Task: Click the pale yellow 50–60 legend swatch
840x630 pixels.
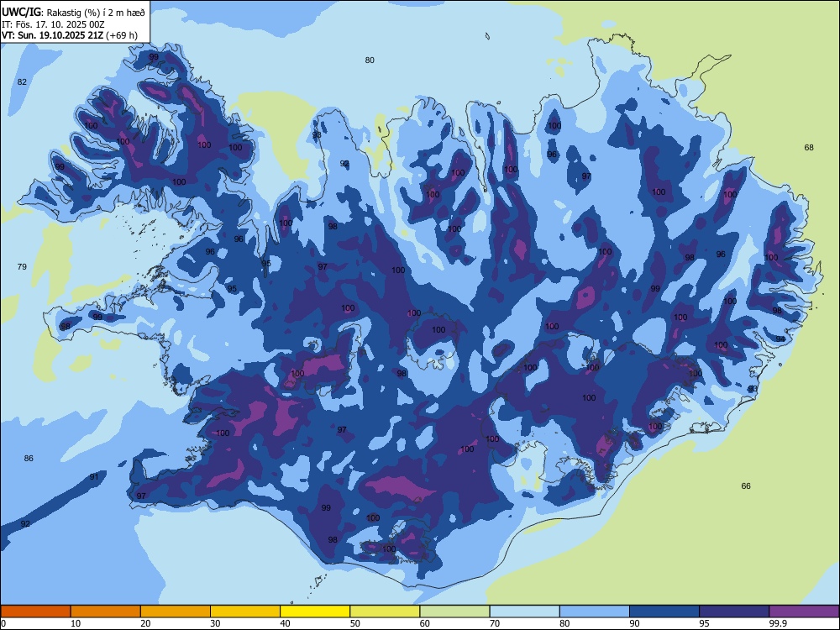Action: (x=385, y=612)
